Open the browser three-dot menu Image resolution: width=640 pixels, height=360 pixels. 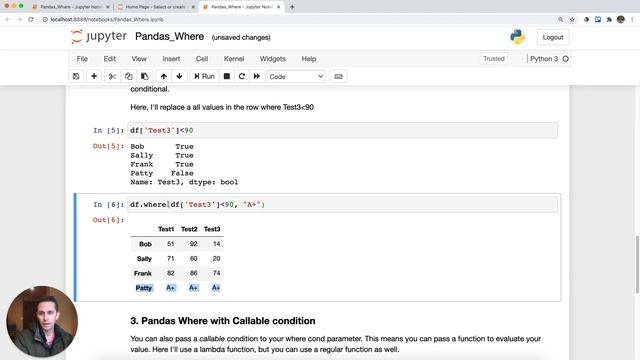click(632, 19)
